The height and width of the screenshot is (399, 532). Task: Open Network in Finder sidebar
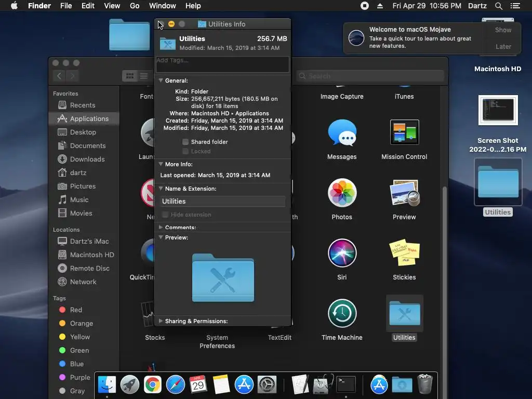pos(83,282)
